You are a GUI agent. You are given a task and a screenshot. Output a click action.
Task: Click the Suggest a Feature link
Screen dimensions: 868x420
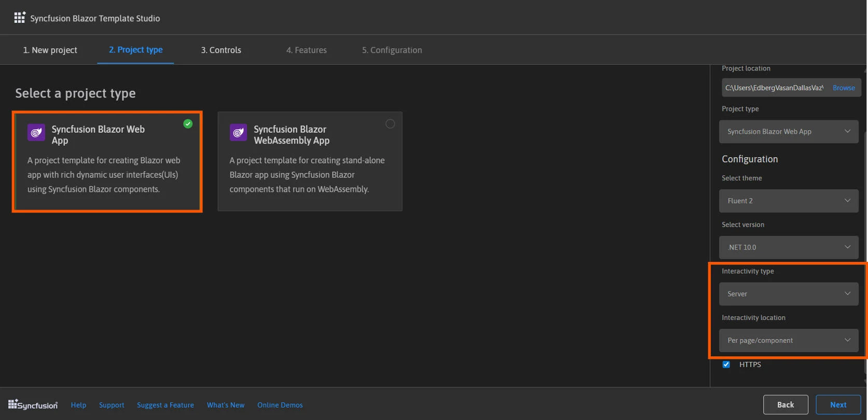tap(166, 405)
